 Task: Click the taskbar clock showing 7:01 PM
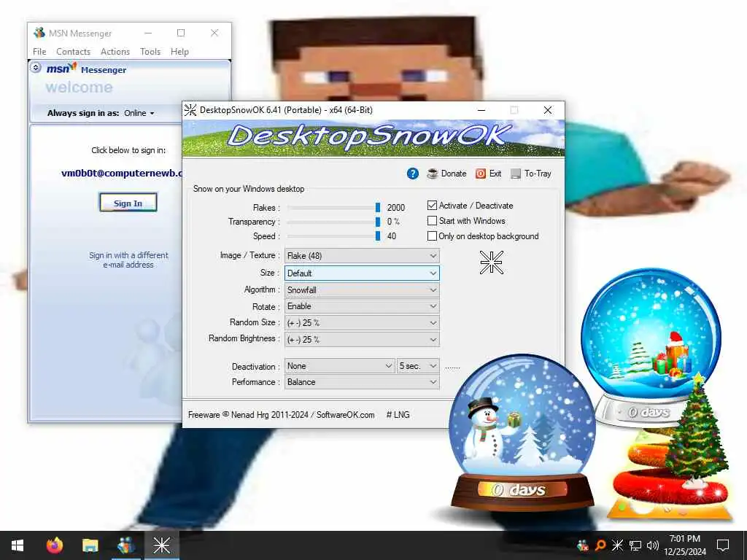point(685,545)
